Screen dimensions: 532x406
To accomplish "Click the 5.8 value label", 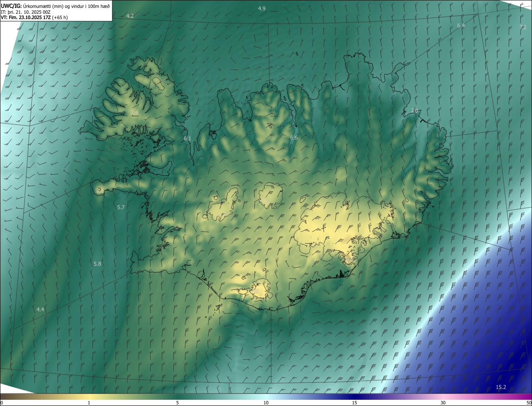I will [97, 264].
